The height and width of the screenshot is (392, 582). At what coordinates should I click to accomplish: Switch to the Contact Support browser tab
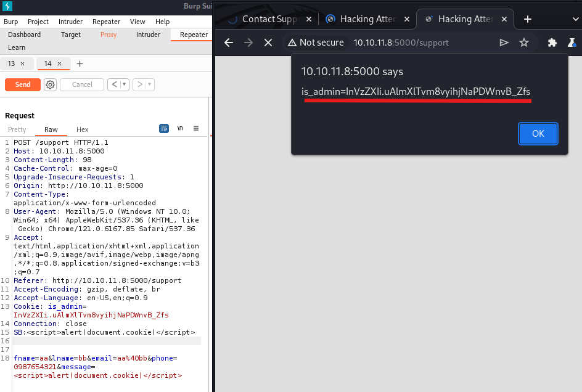pyautogui.click(x=269, y=19)
